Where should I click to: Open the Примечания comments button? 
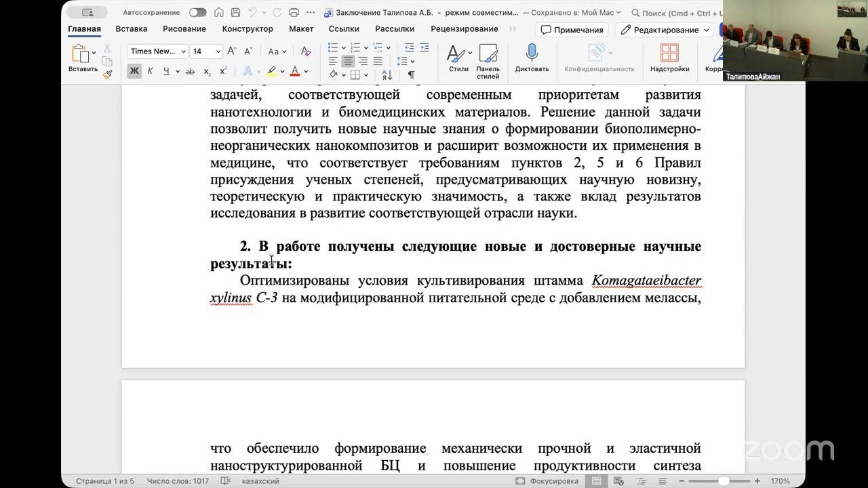pos(572,30)
